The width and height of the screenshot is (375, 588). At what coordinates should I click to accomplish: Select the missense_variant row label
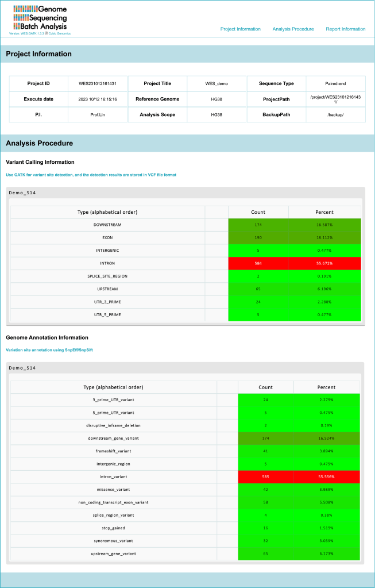pos(113,490)
